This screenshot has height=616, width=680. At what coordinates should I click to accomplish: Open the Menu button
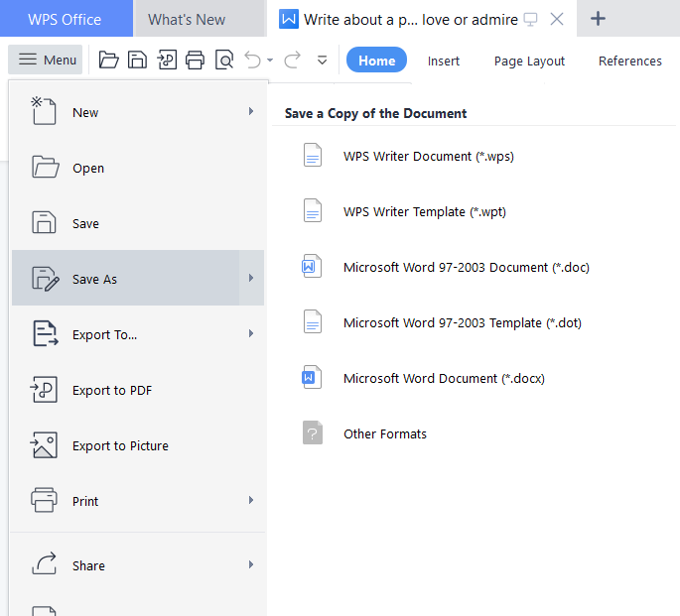point(45,60)
